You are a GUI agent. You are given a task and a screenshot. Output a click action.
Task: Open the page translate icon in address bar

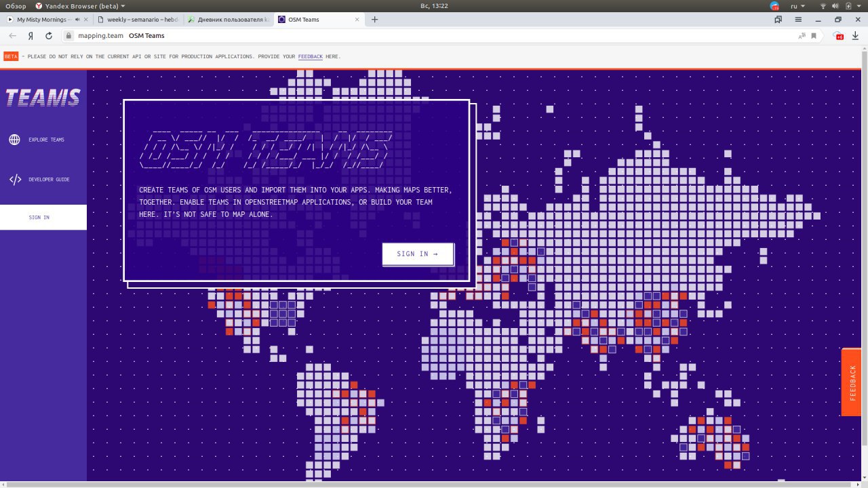(803, 35)
